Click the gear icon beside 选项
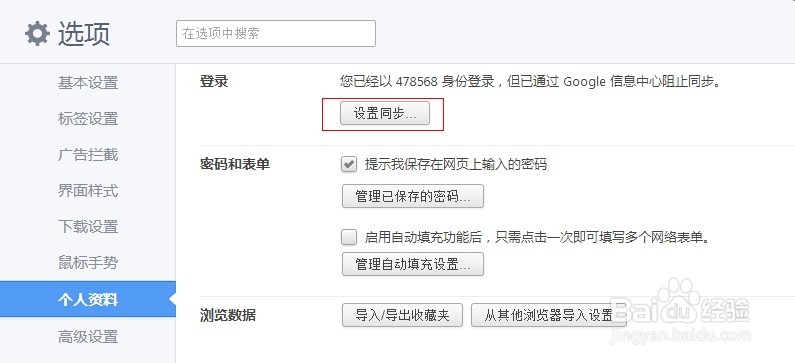Screen dimensions: 795x363 [38, 34]
